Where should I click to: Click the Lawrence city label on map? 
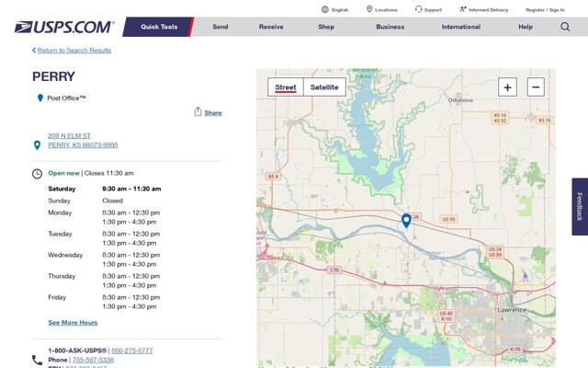[x=512, y=310]
